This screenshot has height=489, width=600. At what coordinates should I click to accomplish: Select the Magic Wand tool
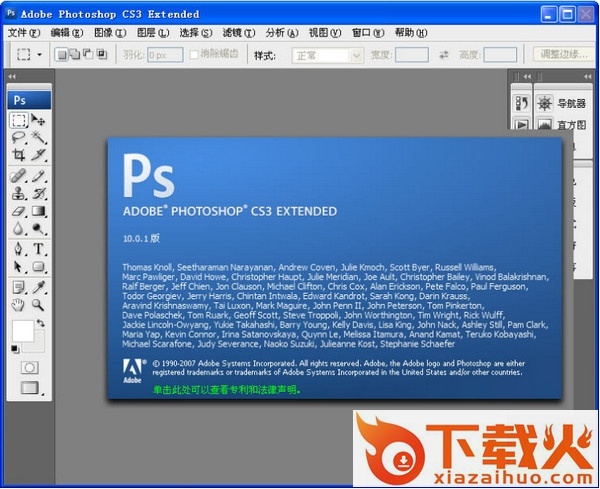pos(38,137)
